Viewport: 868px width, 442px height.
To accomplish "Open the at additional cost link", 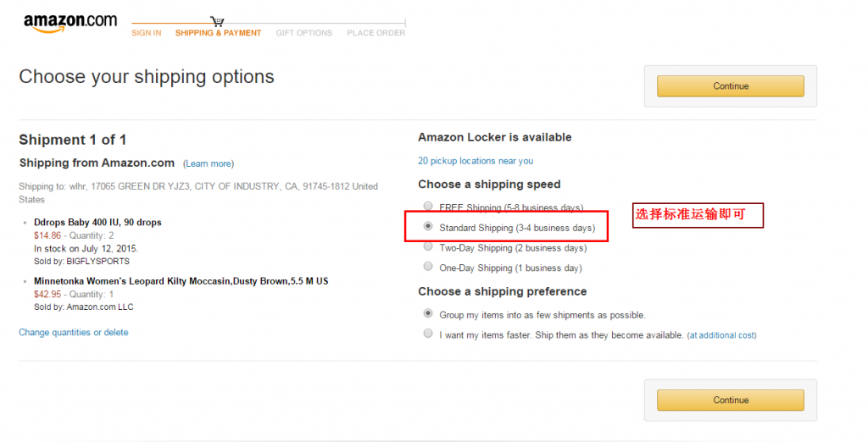I will tap(722, 335).
